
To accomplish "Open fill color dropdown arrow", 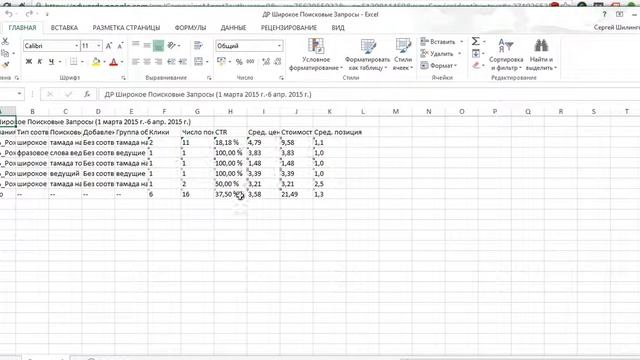I will tap(104, 62).
